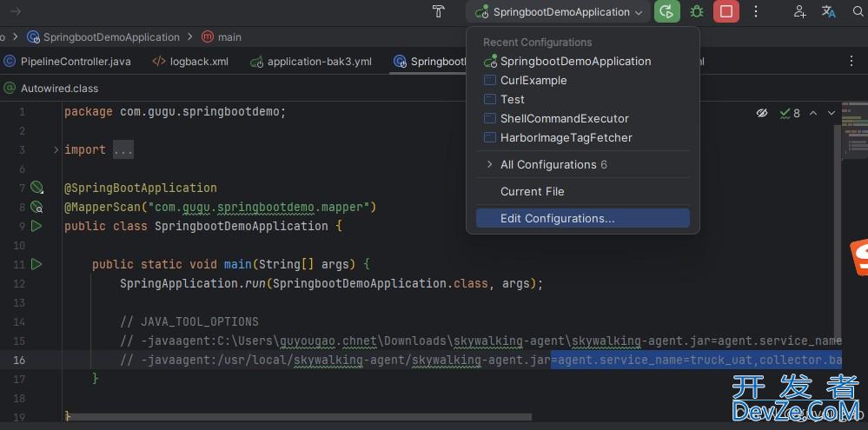Click the run gutter arrow on line 11
868x430 pixels.
[x=36, y=264]
